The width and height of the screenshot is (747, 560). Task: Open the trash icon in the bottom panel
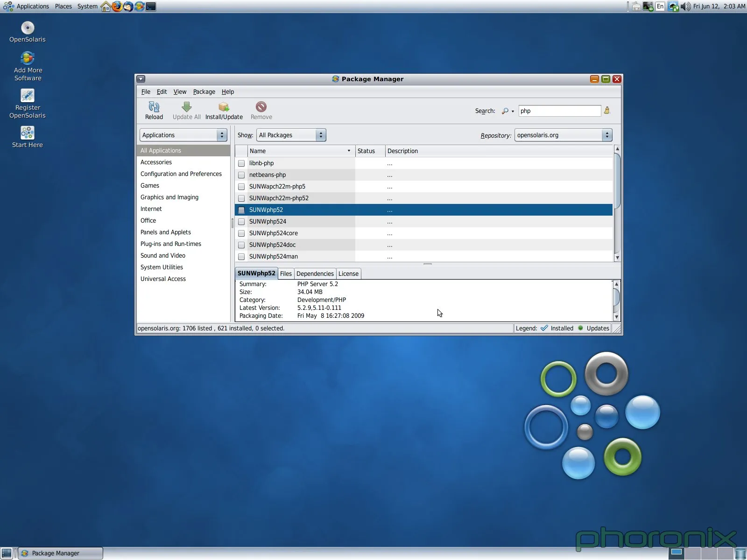[740, 553]
